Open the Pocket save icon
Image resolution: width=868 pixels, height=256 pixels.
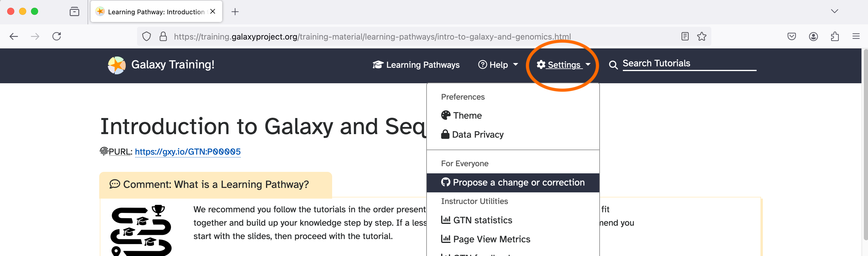point(791,36)
